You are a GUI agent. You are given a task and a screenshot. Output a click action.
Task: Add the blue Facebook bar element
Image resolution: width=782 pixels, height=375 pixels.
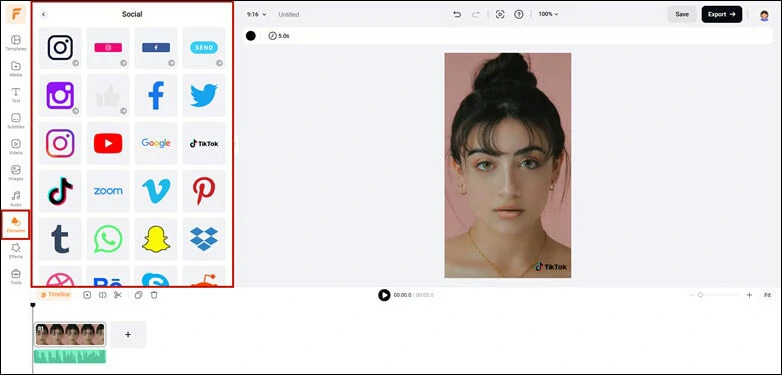tap(156, 48)
